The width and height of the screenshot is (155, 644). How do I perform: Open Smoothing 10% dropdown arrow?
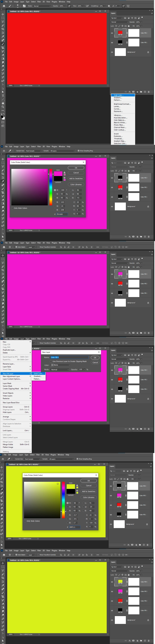105,6
